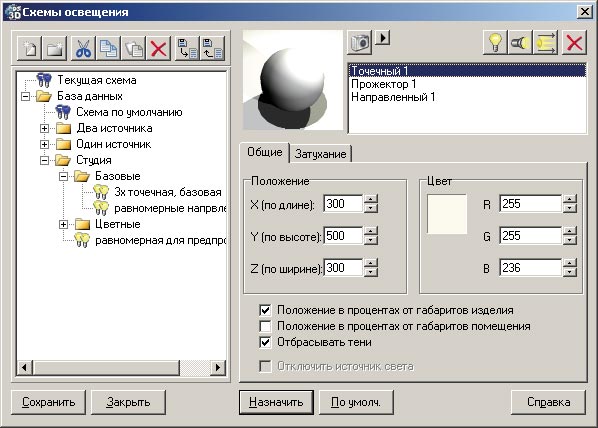Expand the Два источника folder

(x=44, y=128)
